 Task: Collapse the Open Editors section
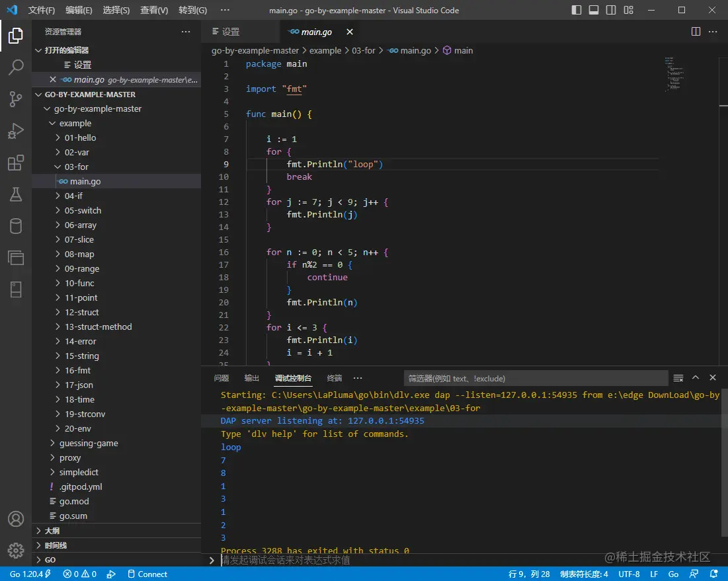pyautogui.click(x=38, y=50)
